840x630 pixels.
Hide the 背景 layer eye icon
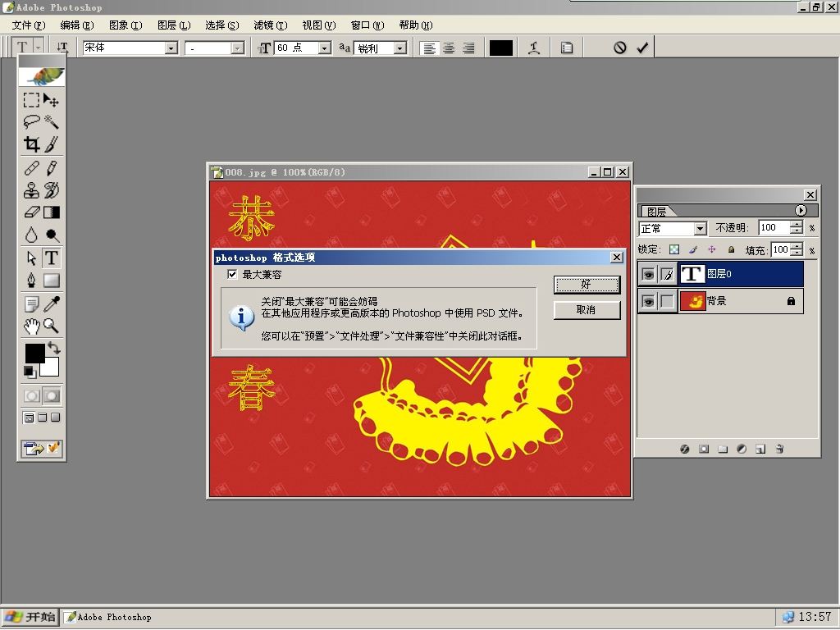click(648, 301)
